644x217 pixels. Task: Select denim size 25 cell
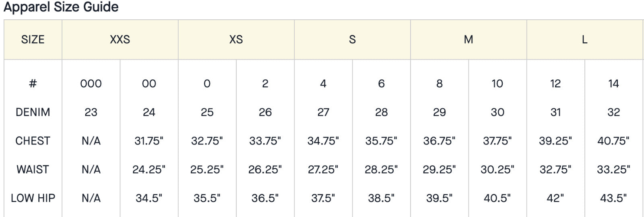pos(207,112)
